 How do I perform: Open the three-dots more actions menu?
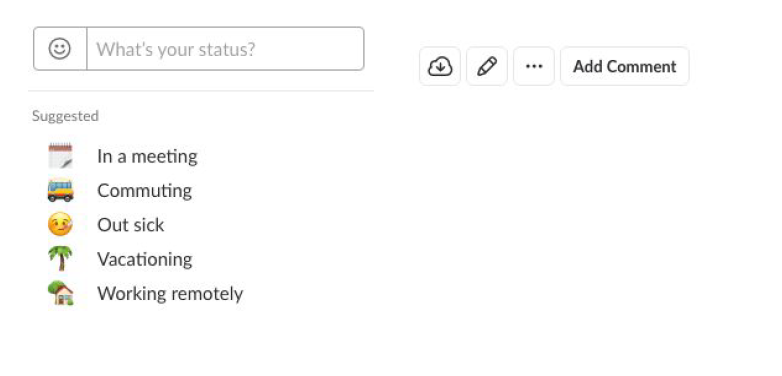[x=534, y=66]
